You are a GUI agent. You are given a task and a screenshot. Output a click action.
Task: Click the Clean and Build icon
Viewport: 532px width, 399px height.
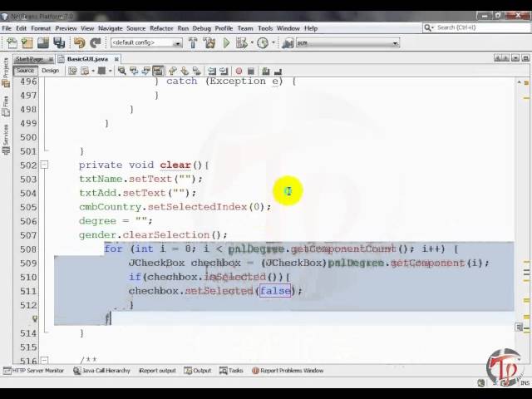(209, 42)
